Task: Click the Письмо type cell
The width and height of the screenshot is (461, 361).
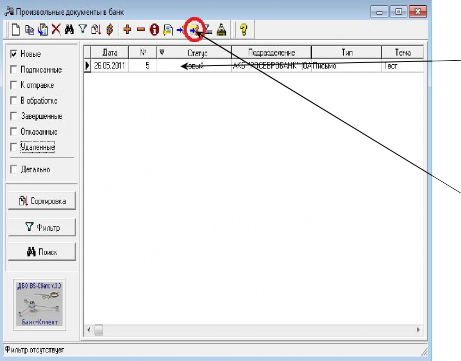Action: click(x=347, y=66)
